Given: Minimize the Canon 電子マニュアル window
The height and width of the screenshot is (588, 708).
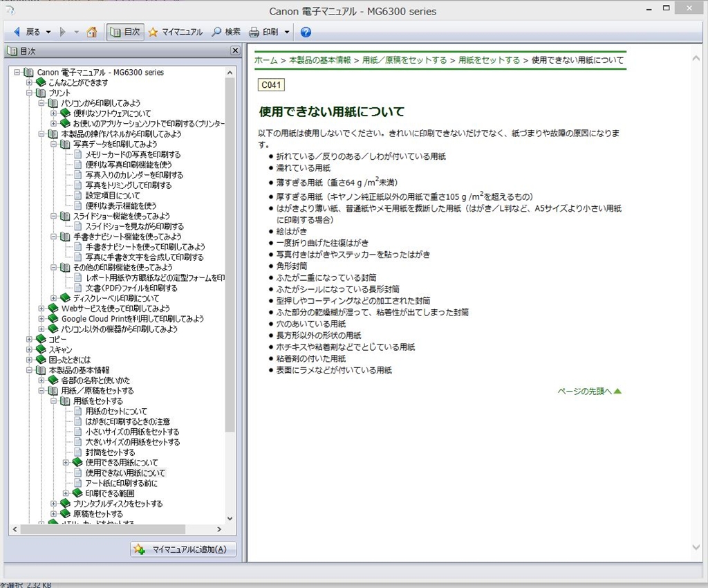Looking at the screenshot, I should tap(649, 8).
